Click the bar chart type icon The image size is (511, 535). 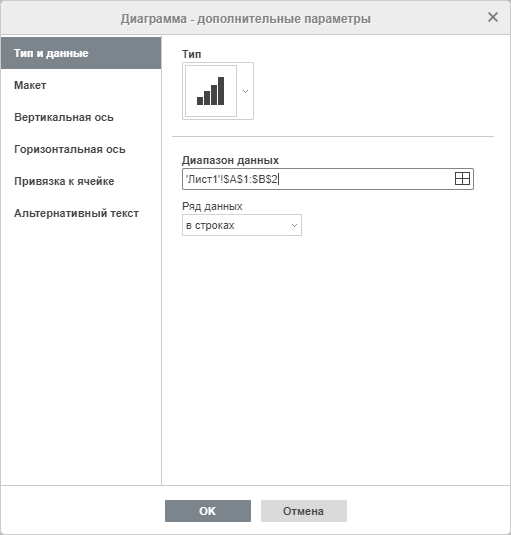[211, 91]
